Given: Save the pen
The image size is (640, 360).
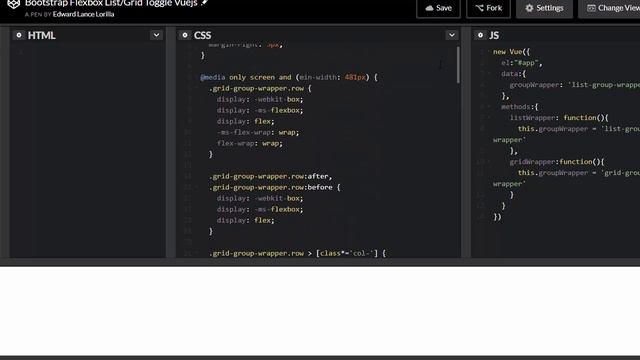Looking at the screenshot, I should pyautogui.click(x=438, y=8).
